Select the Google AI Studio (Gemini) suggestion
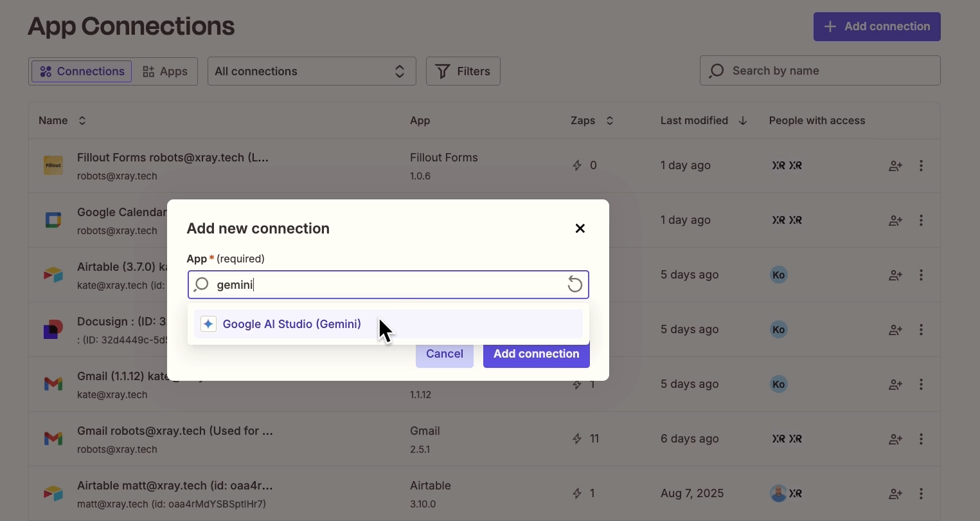The height and width of the screenshot is (521, 980). point(291,324)
